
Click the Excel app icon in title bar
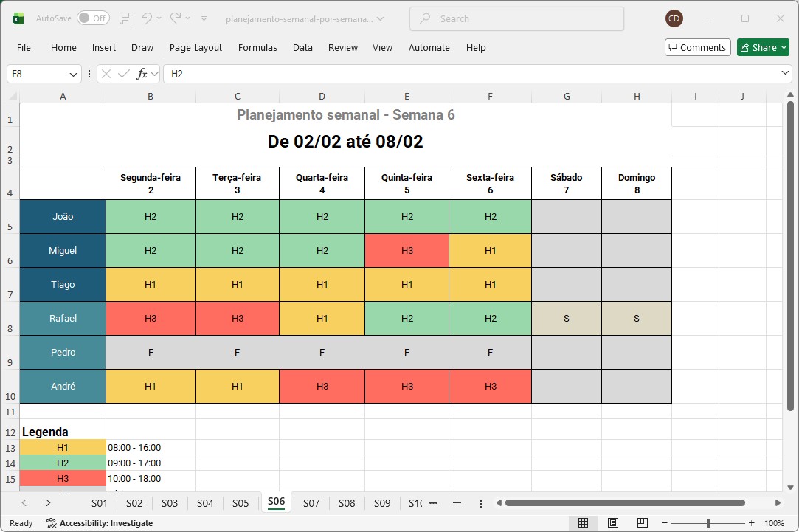tap(18, 19)
